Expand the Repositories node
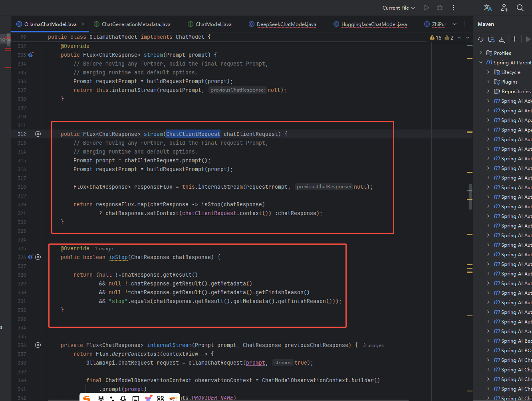 click(x=488, y=91)
